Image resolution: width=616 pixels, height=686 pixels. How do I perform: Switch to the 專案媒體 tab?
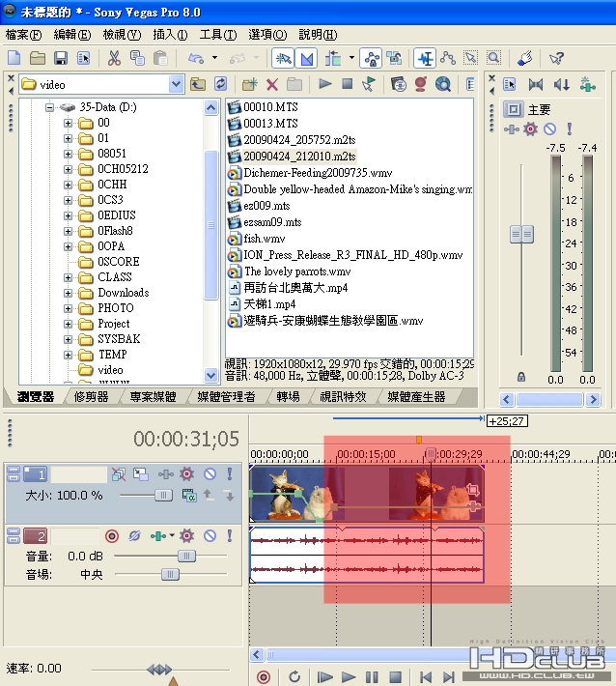[x=153, y=396]
